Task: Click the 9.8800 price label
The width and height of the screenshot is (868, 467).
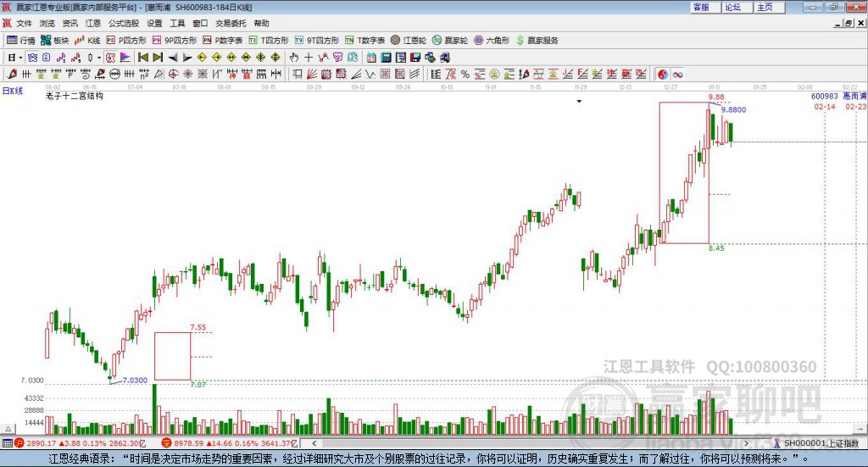Action: click(733, 109)
